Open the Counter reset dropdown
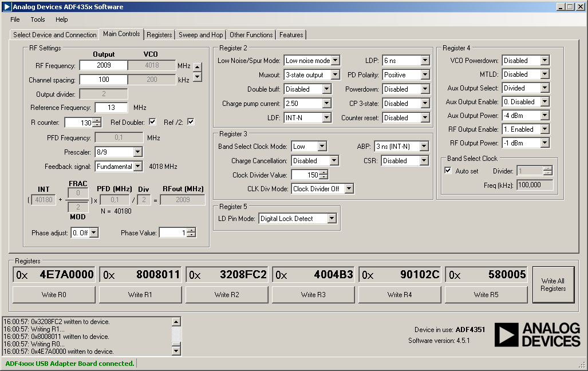Screen dimensions: 588x371 [x=425, y=117]
